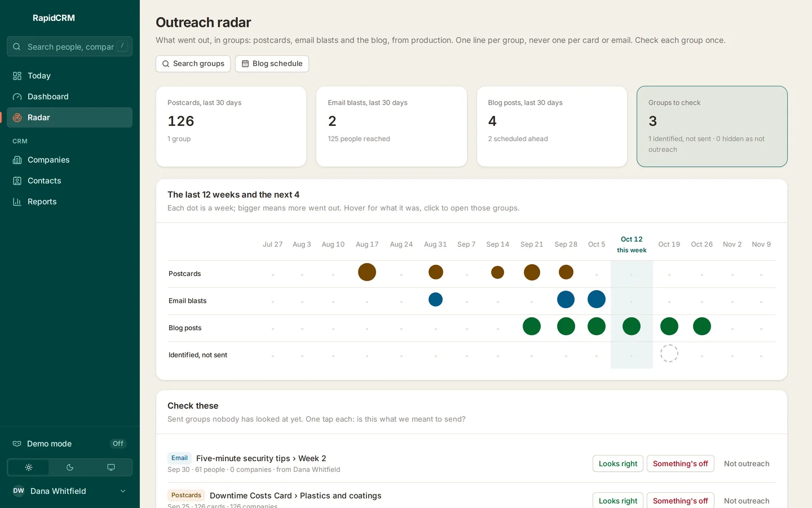Viewport: 812px width, 508px height.
Task: Open the Email blasts dot for Aug 31
Action: 435,299
